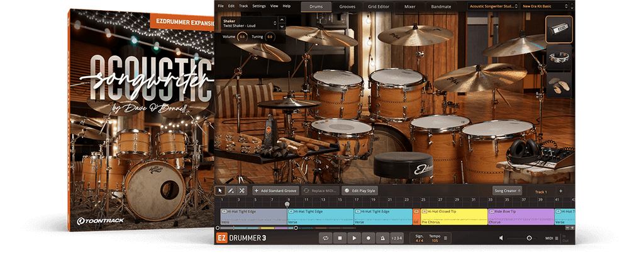
Task: Switch to the Bandmate tab
Action: point(441,6)
